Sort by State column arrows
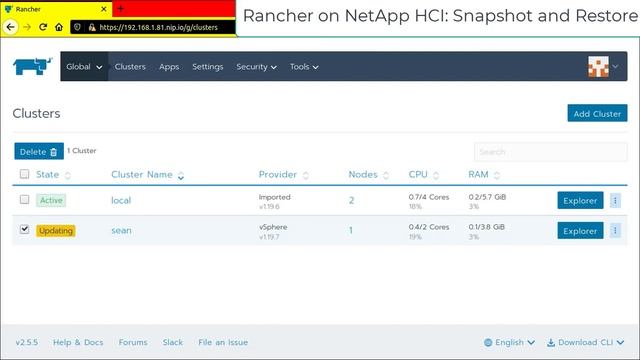Screen dimensions: 640x360 [68, 175]
